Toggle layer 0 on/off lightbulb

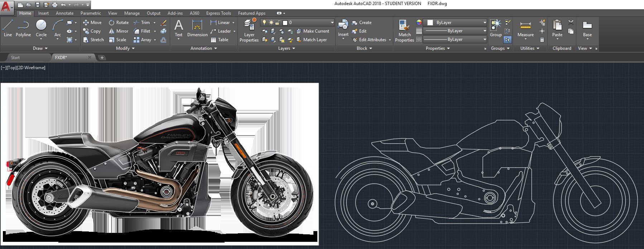point(264,23)
